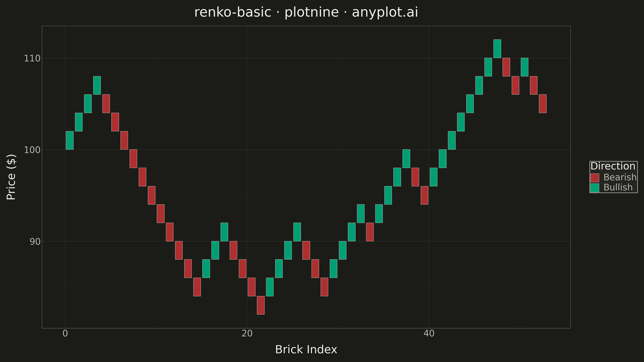Click the Price ($) axis label
The width and height of the screenshot is (644, 362).
pyautogui.click(x=11, y=177)
